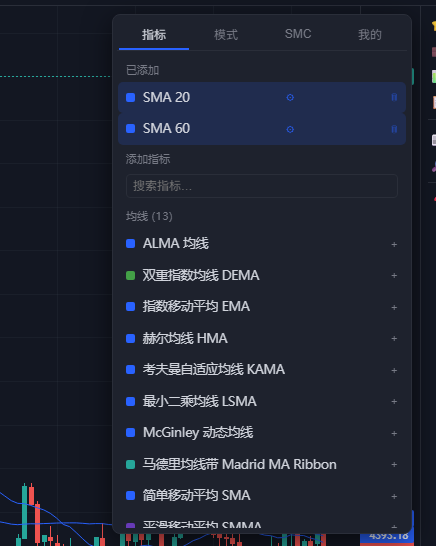Add ALMA 均线 using plus icon
This screenshot has height=546, width=436.
tap(394, 244)
